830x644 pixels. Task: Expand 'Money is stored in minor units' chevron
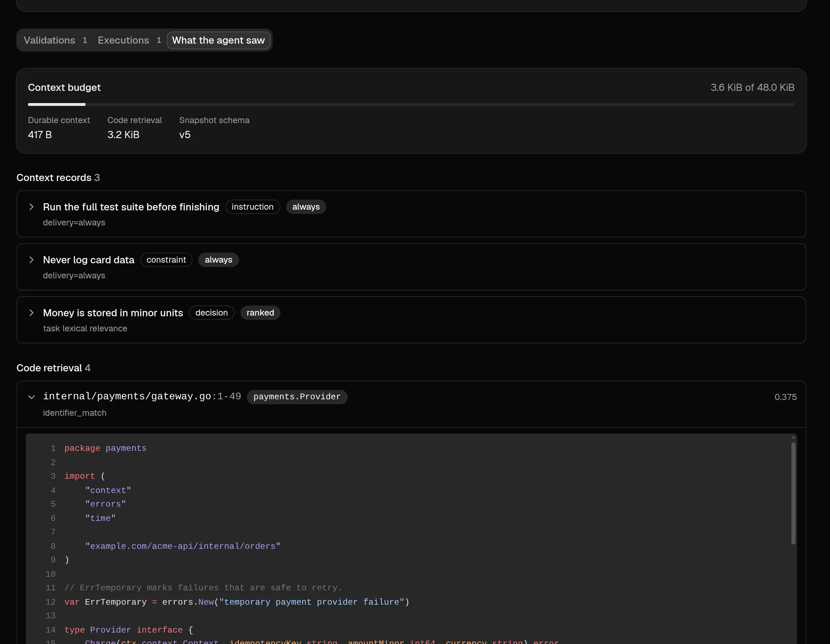(31, 312)
